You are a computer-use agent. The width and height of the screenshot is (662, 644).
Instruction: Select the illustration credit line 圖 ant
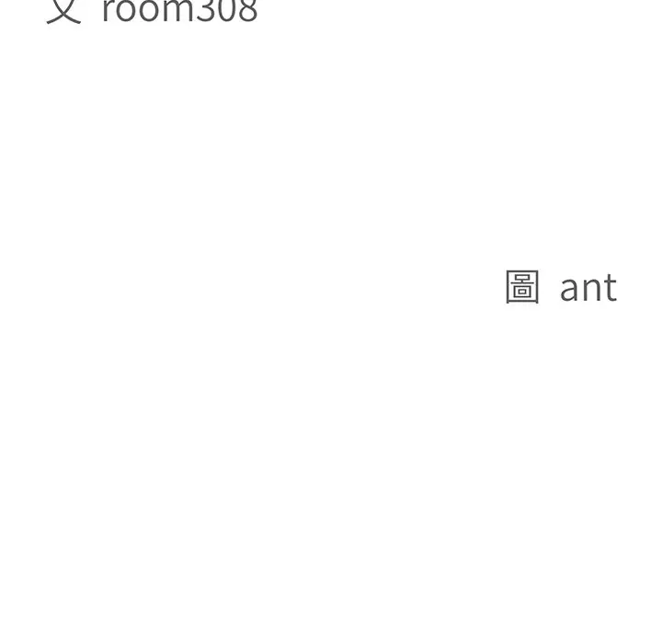pos(562,287)
